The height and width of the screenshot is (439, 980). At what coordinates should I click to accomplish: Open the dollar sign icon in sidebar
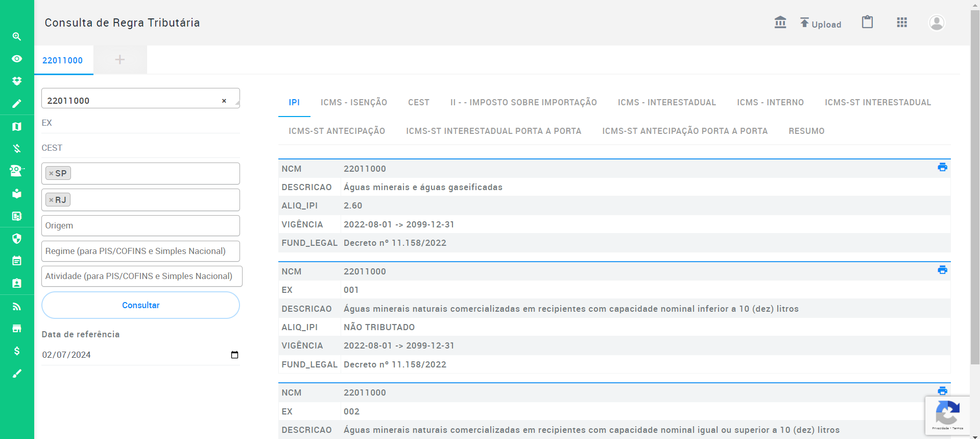point(17,351)
